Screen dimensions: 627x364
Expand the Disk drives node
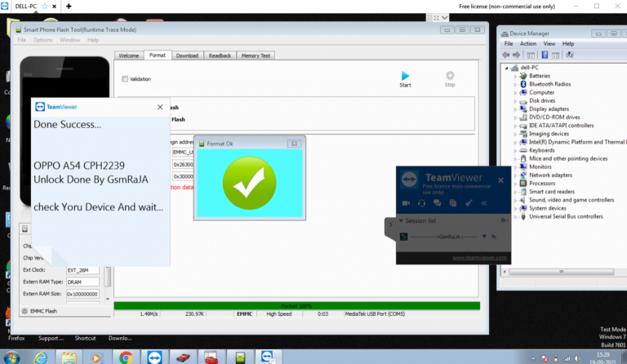515,100
